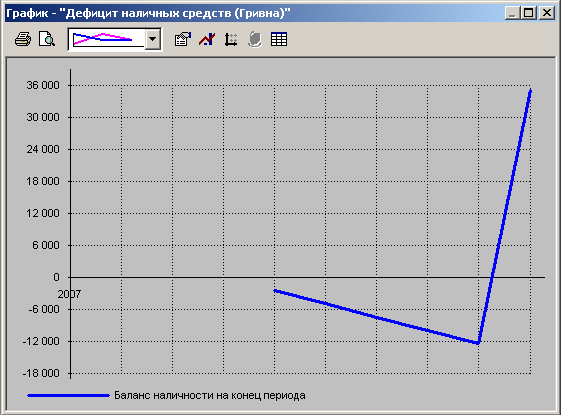Click the '12 000' axis label
The image size is (561, 415).
pos(43,213)
